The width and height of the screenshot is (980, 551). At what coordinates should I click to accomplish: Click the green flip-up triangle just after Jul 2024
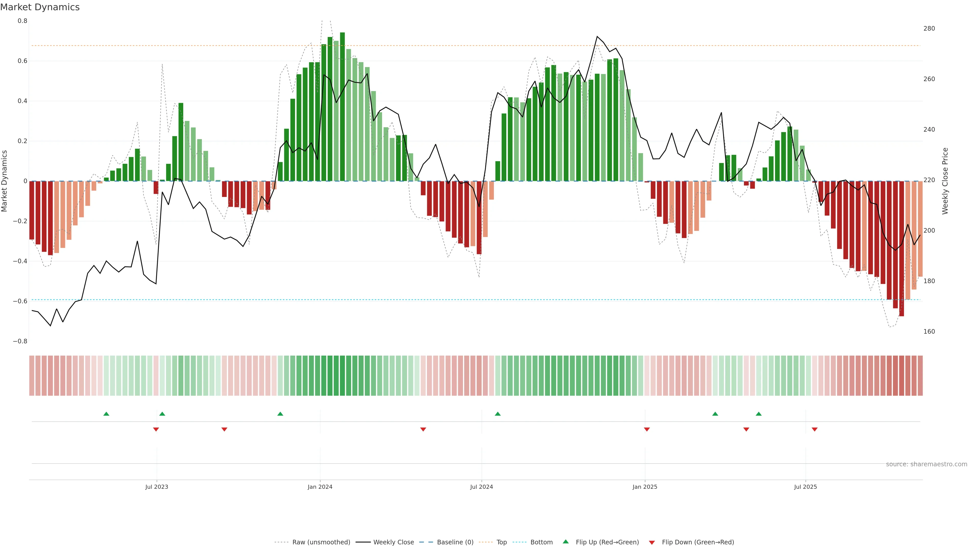pyautogui.click(x=498, y=414)
